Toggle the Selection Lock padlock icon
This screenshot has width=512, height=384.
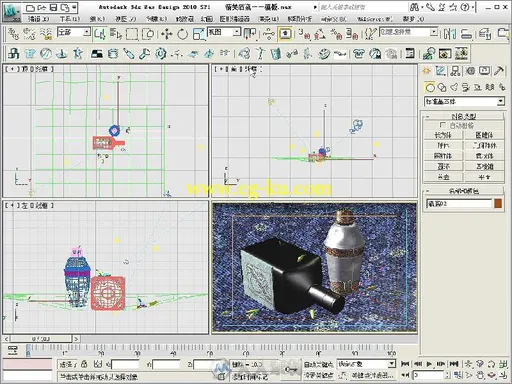point(84,364)
